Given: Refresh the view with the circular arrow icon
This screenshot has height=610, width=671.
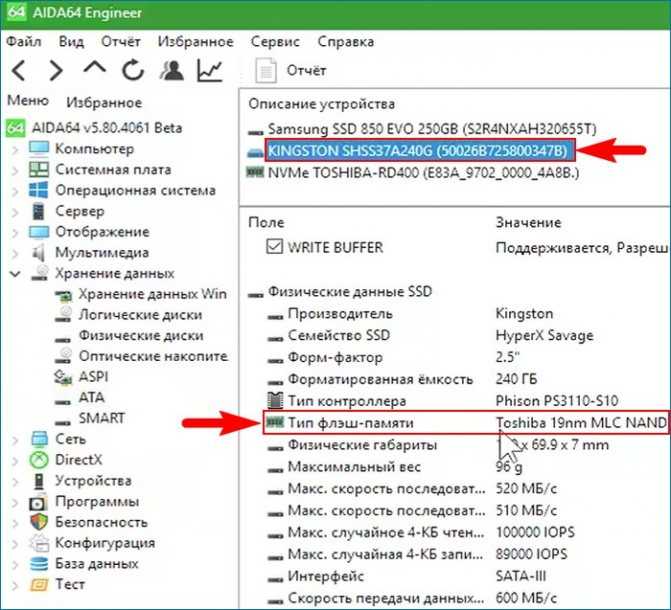Looking at the screenshot, I should pos(133,70).
